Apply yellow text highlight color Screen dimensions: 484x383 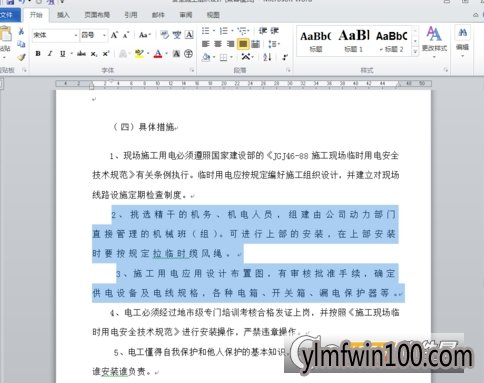139,53
